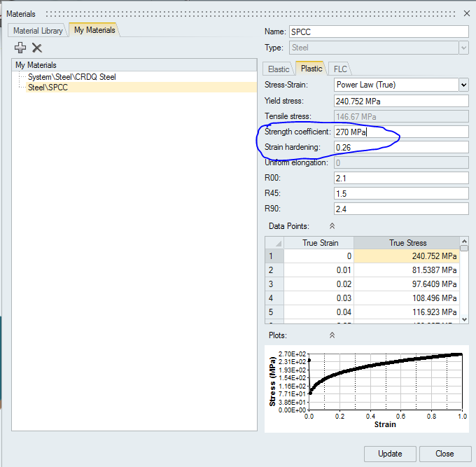Click the data table scroll up arrow
The image size is (476, 467).
click(x=464, y=242)
